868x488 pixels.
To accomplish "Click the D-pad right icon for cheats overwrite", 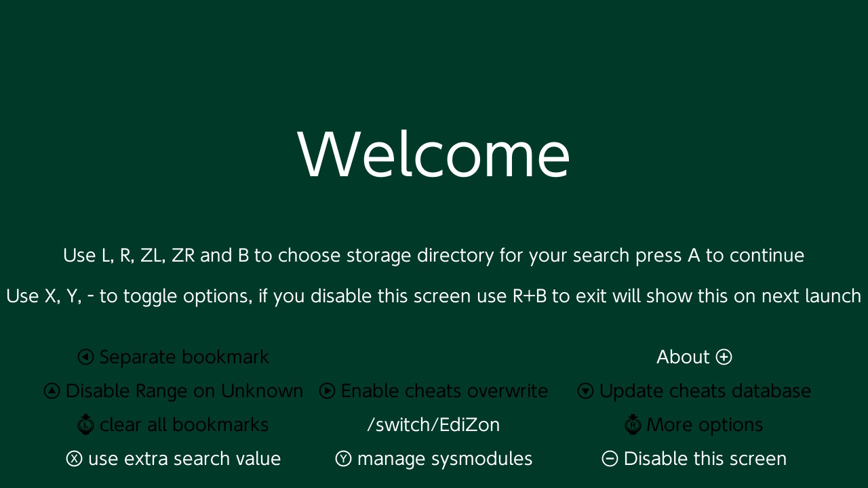I will tap(327, 391).
